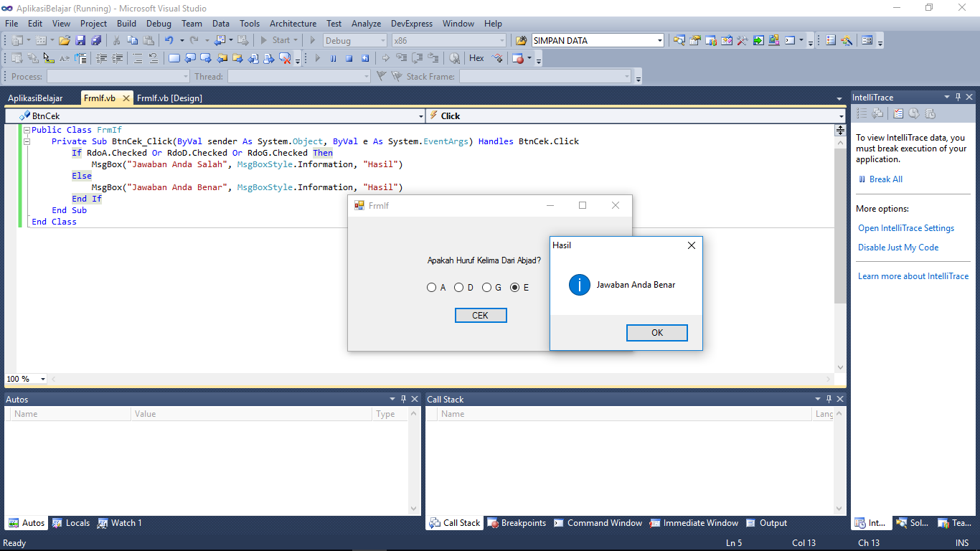
Task: Toggle a bookmark with the plain rectangle icon
Action: click(174, 58)
